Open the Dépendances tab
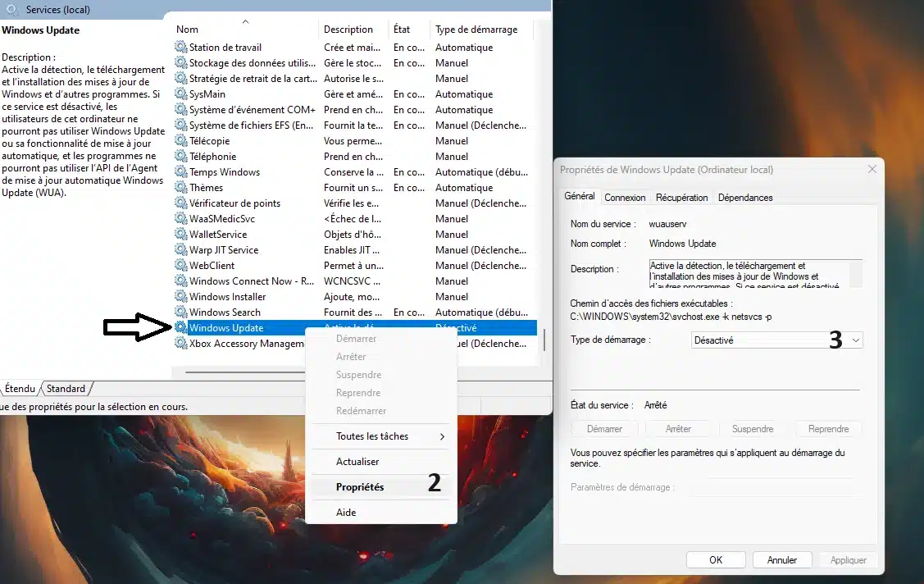This screenshot has height=584, width=924. (x=744, y=198)
